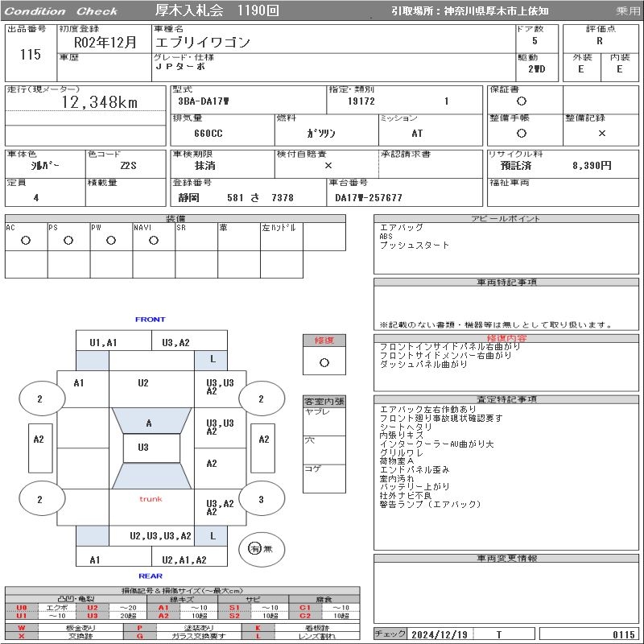
Task: Click the × mark under 整備記録
Action: tap(601, 134)
